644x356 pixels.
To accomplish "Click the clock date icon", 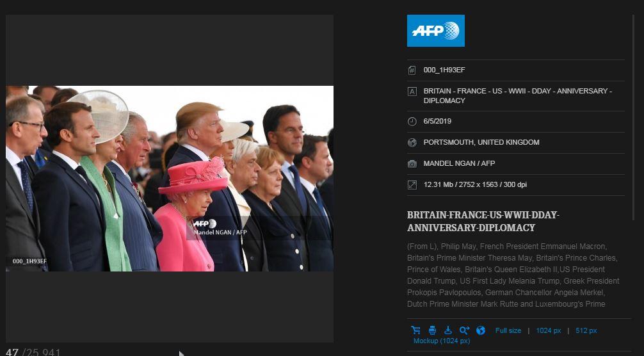I will click(412, 122).
